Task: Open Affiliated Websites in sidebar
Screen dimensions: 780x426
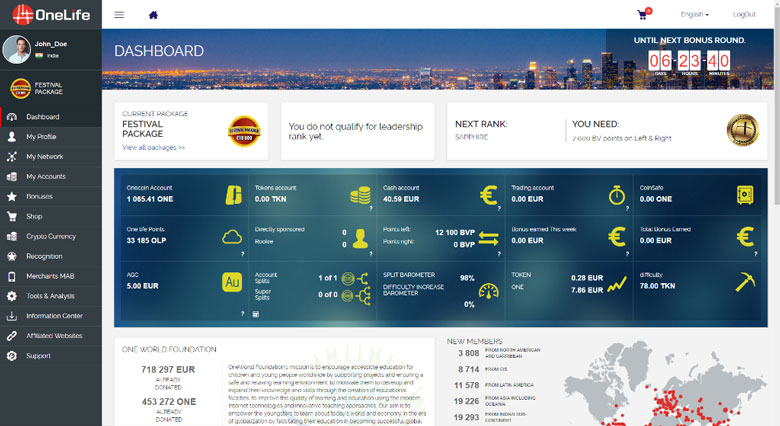Action: click(51, 336)
